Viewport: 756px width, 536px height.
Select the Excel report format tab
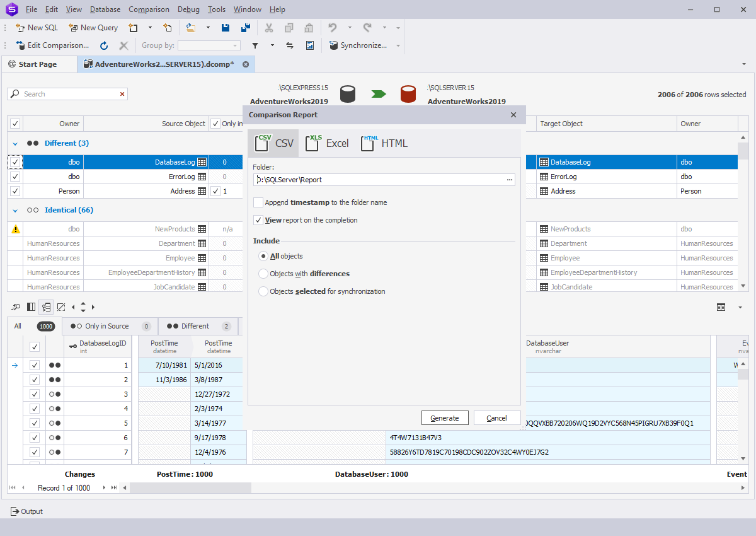(328, 143)
